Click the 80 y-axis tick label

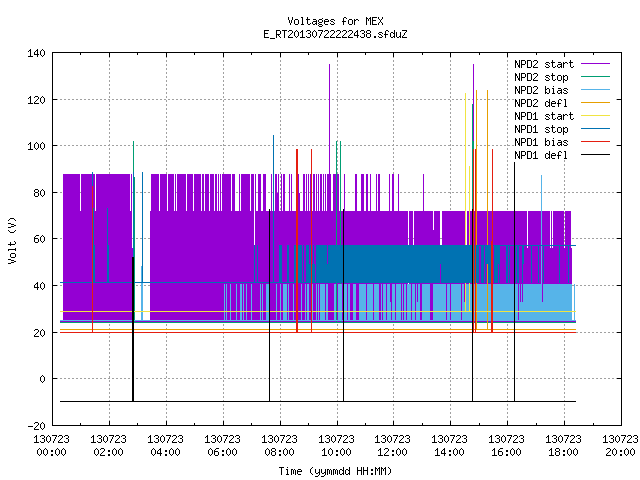point(39,193)
